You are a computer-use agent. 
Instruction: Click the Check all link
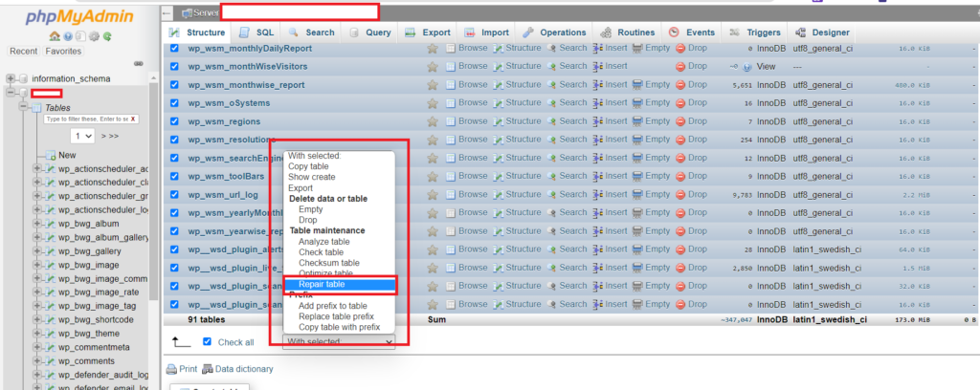click(235, 342)
